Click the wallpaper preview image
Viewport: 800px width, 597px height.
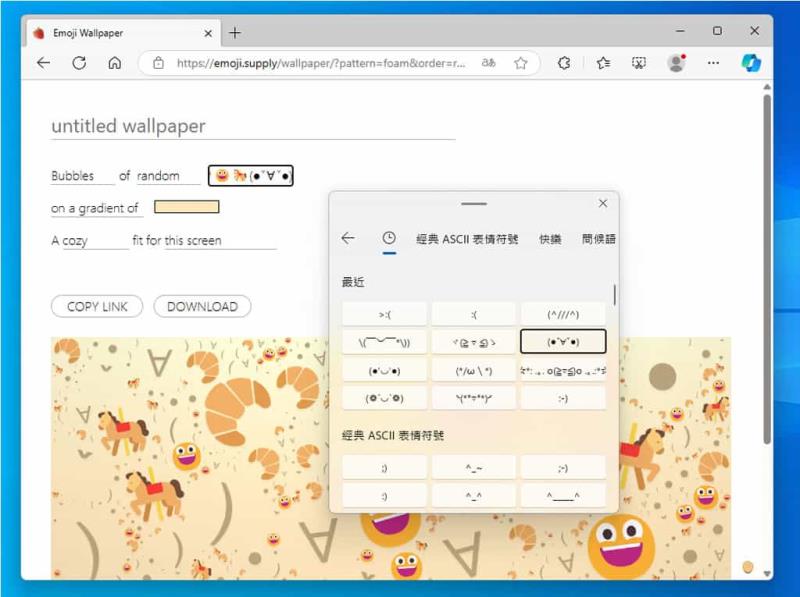click(391, 458)
